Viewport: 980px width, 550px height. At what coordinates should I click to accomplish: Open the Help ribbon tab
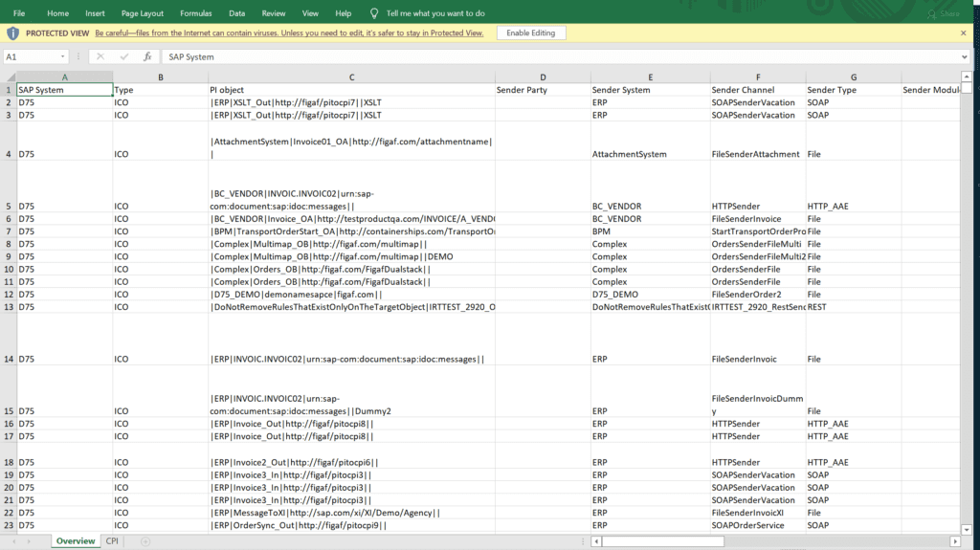click(344, 13)
